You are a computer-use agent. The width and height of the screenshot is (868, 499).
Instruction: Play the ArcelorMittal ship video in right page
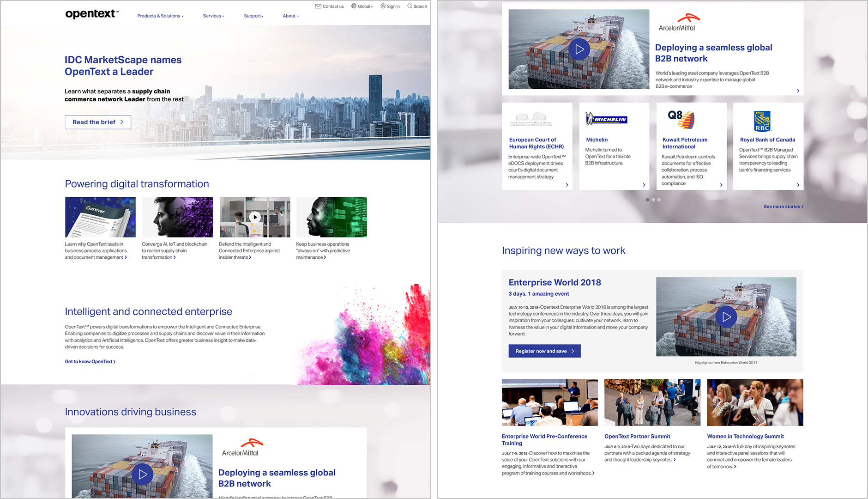579,49
